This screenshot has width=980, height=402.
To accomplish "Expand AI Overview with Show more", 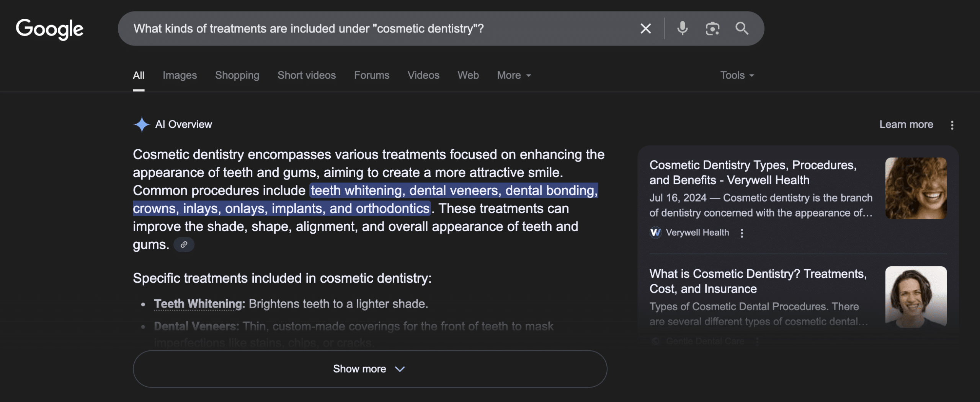I will pyautogui.click(x=369, y=369).
